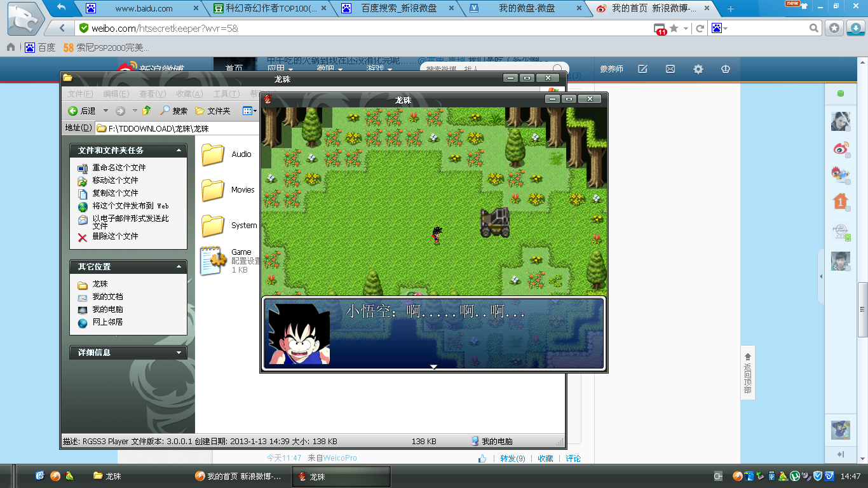The image size is (868, 488).
Task: Close the www.baidu.com tab
Action: tap(196, 9)
